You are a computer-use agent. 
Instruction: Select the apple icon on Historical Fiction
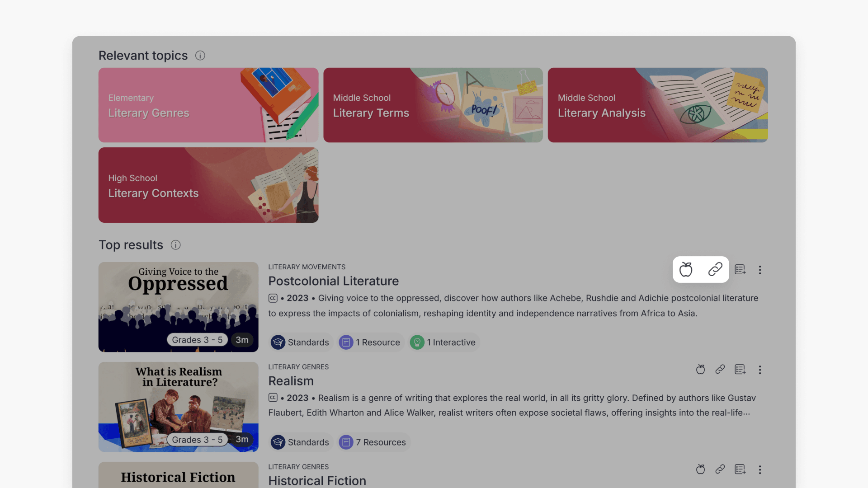700,469
